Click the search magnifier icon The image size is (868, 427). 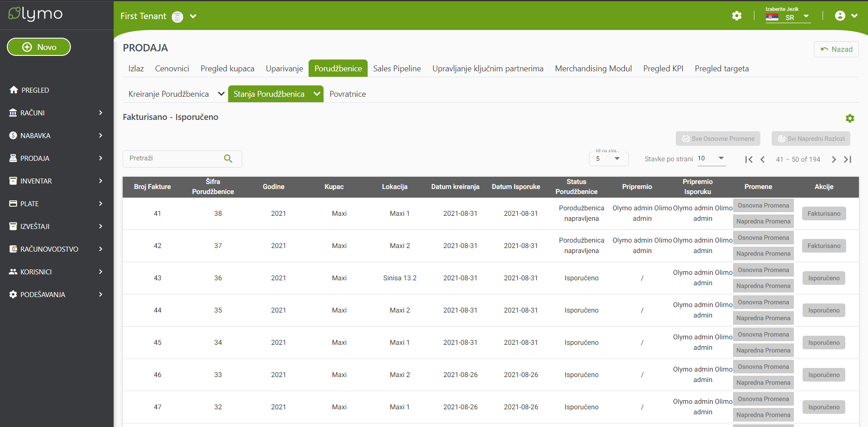click(228, 159)
